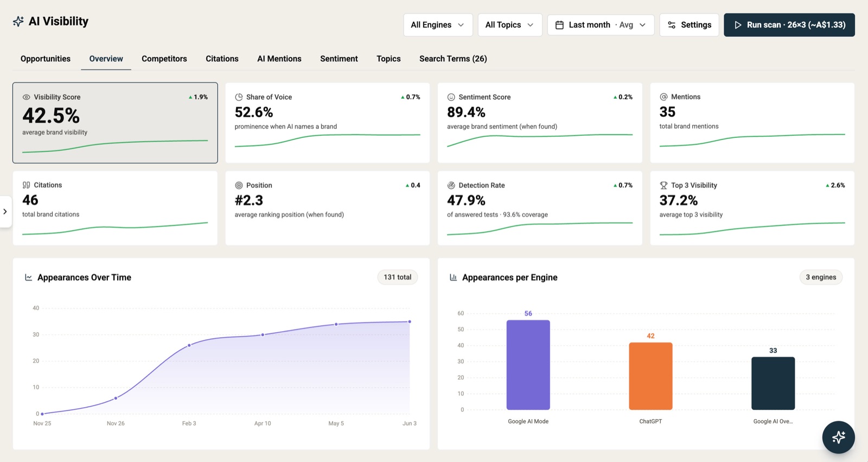This screenshot has height=462, width=868.
Task: Open the Search Terms (26) tab
Action: 453,59
